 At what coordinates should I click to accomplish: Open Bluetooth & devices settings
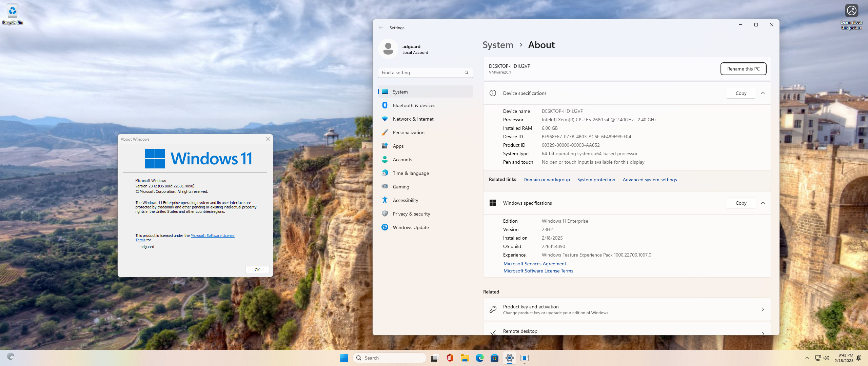[x=426, y=105]
